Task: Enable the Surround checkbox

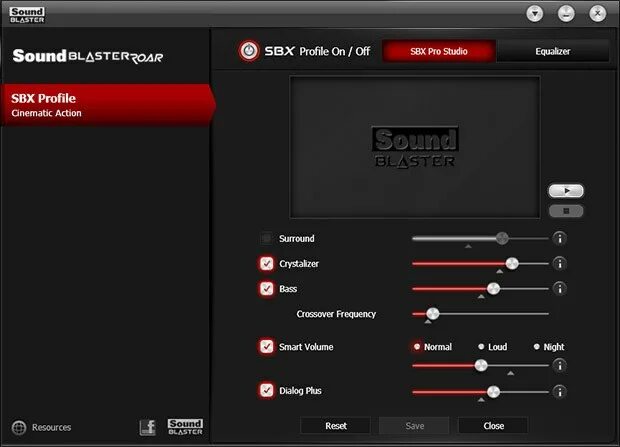Action: (267, 238)
